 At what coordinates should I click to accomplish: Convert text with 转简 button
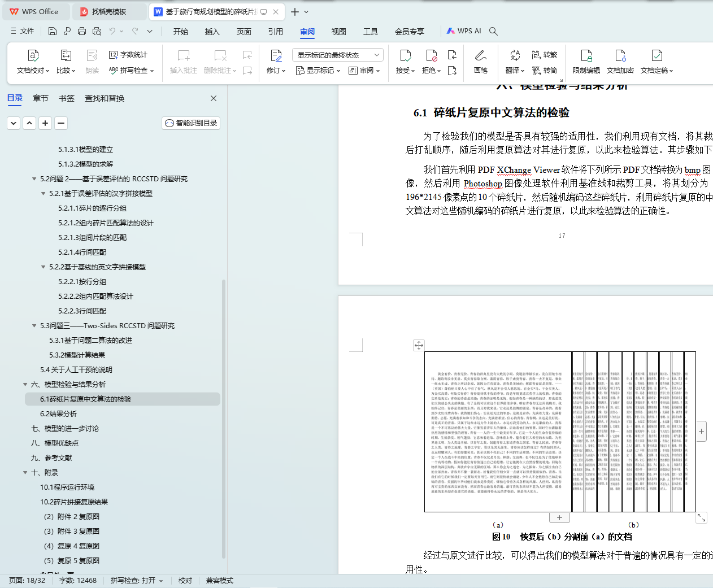[545, 71]
